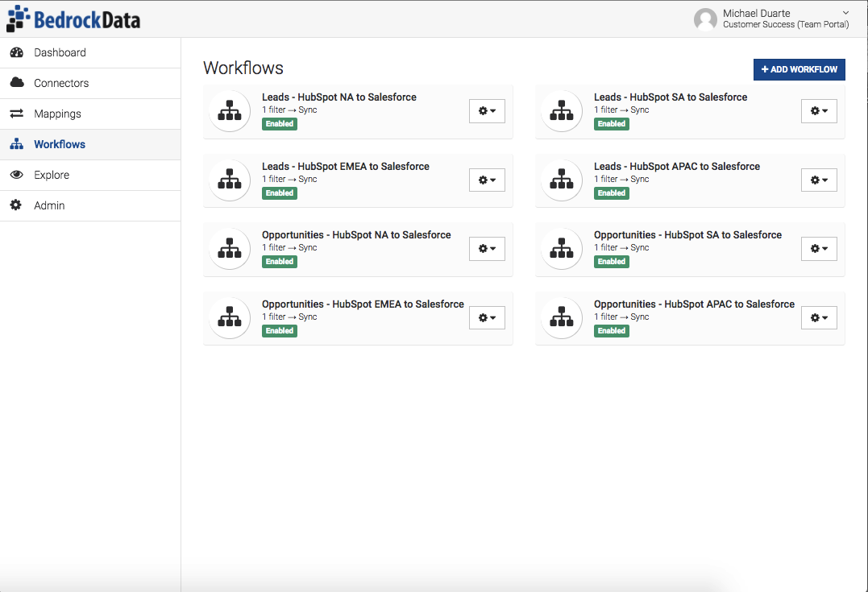Add a new workflow
The image size is (868, 592).
799,69
